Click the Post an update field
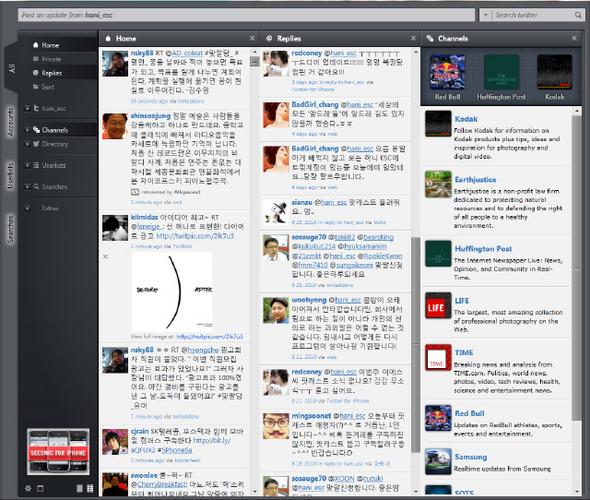Screen dimensions: 590x500 point(246,15)
